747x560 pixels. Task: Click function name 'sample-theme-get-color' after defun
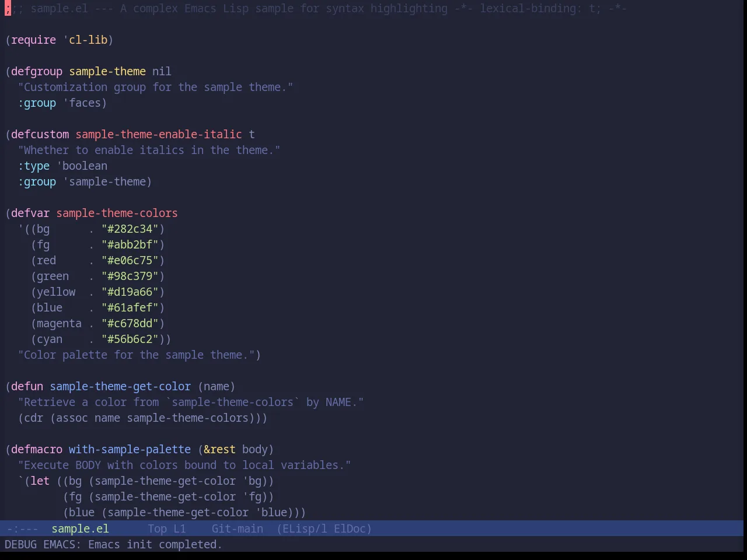pos(120,386)
